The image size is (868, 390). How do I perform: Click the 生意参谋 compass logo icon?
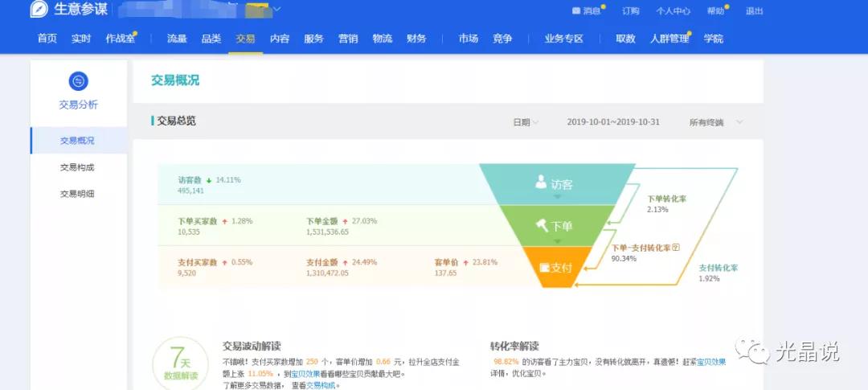(x=39, y=9)
